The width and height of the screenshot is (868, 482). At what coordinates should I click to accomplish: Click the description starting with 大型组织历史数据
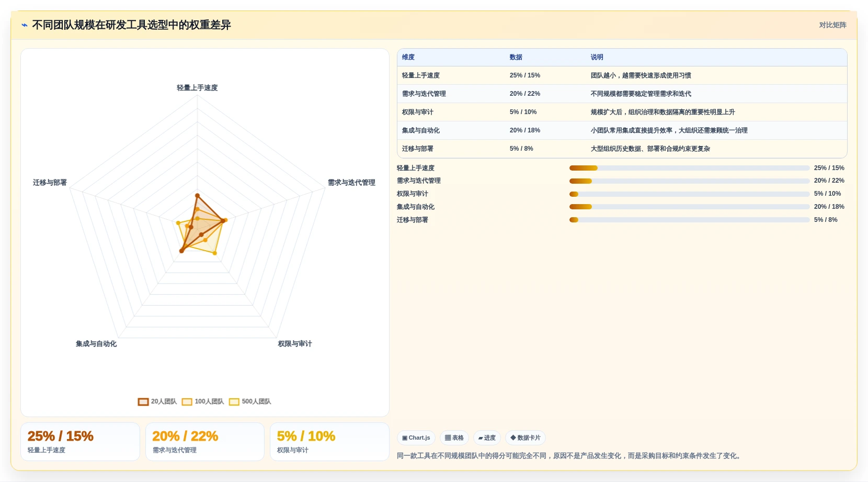click(x=650, y=149)
